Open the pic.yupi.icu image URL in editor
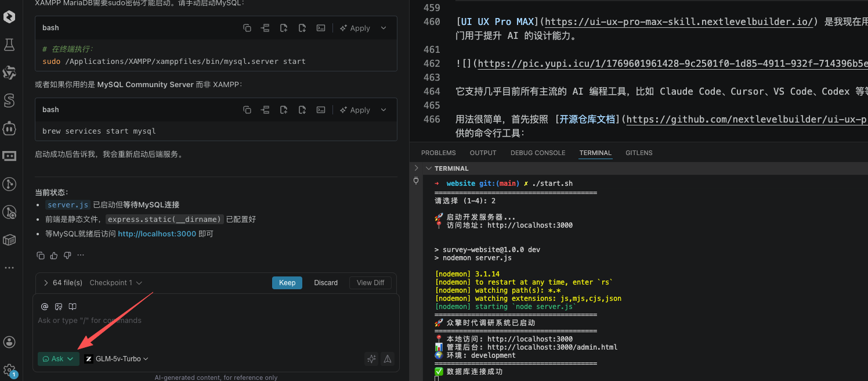868x381 pixels. click(673, 64)
